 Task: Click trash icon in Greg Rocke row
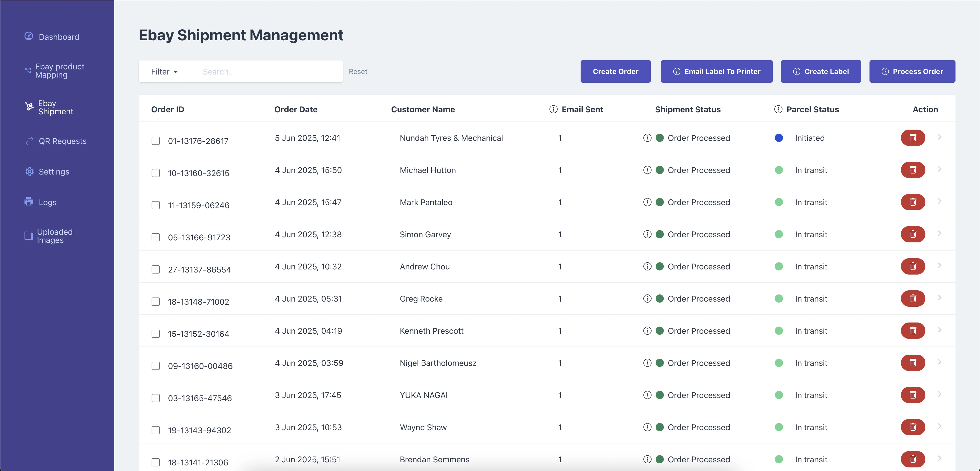click(x=913, y=298)
